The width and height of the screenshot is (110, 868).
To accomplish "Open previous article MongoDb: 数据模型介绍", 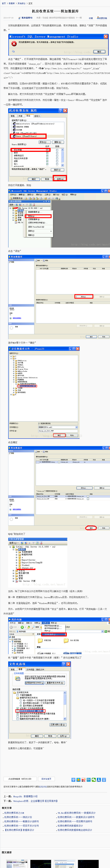I will click(25, 797).
